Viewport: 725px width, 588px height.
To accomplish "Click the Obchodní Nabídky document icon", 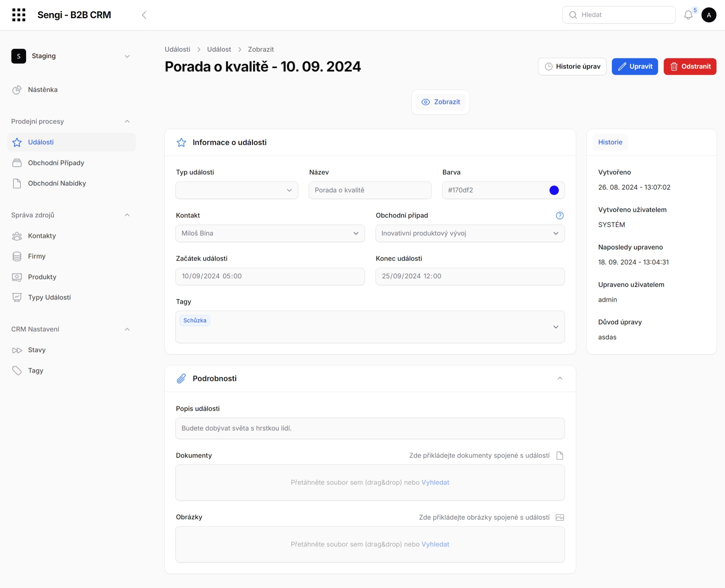I will coord(17,183).
